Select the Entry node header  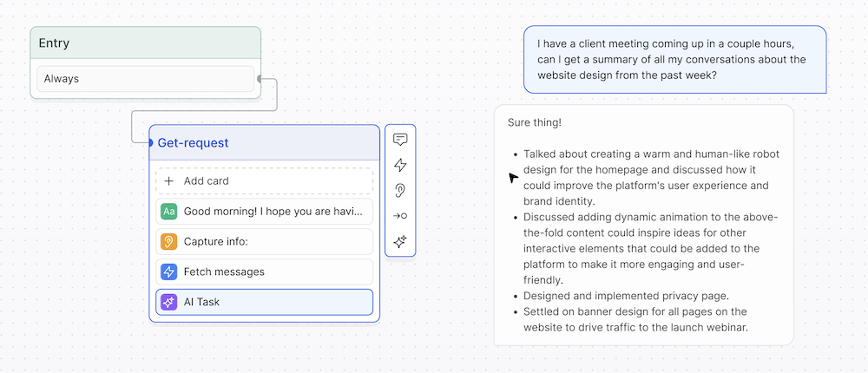pyautogui.click(x=145, y=43)
